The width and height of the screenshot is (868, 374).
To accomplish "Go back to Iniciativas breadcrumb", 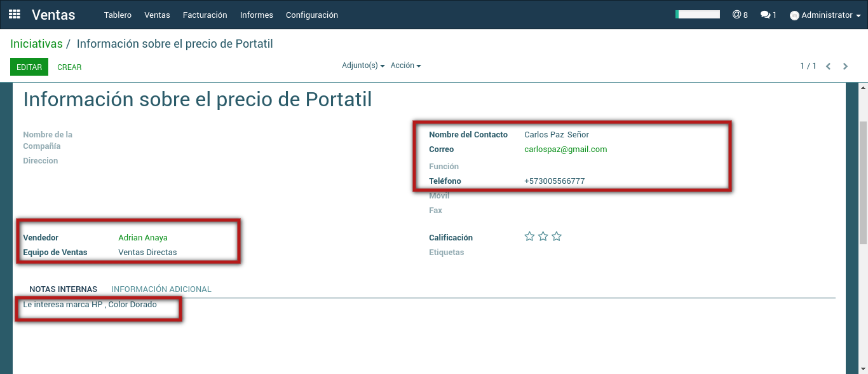I will [x=36, y=44].
